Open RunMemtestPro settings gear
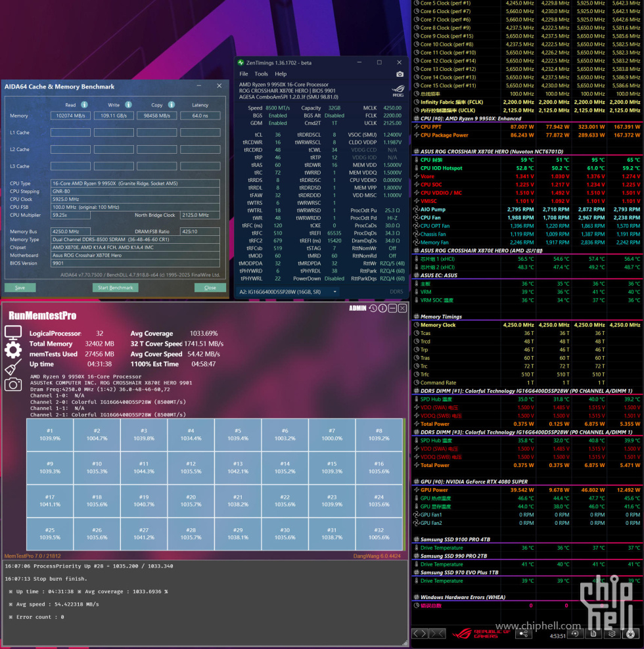This screenshot has width=644, height=649. (x=13, y=349)
